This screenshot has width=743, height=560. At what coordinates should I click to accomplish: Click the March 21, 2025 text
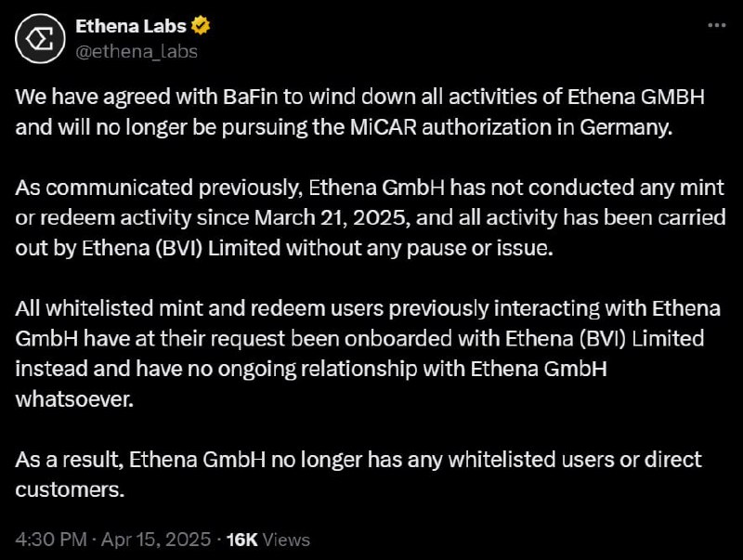click(x=332, y=218)
